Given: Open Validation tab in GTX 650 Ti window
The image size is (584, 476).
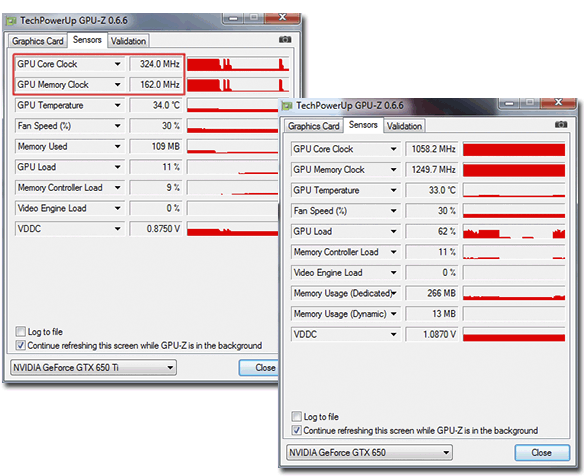Looking at the screenshot, I should pyautogui.click(x=128, y=41).
